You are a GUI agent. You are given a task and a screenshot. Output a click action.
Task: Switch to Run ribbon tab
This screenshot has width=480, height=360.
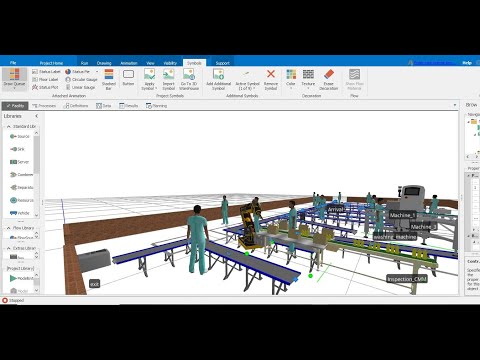[x=84, y=63]
